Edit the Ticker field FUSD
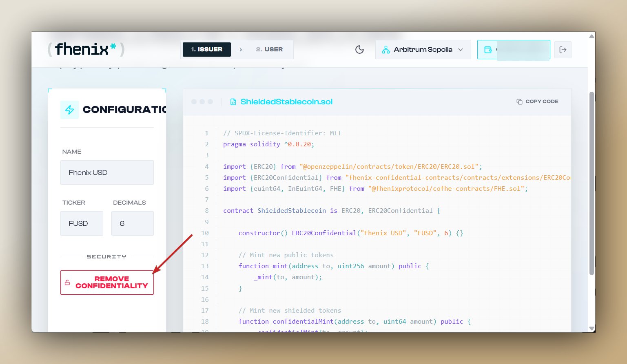 pos(82,223)
